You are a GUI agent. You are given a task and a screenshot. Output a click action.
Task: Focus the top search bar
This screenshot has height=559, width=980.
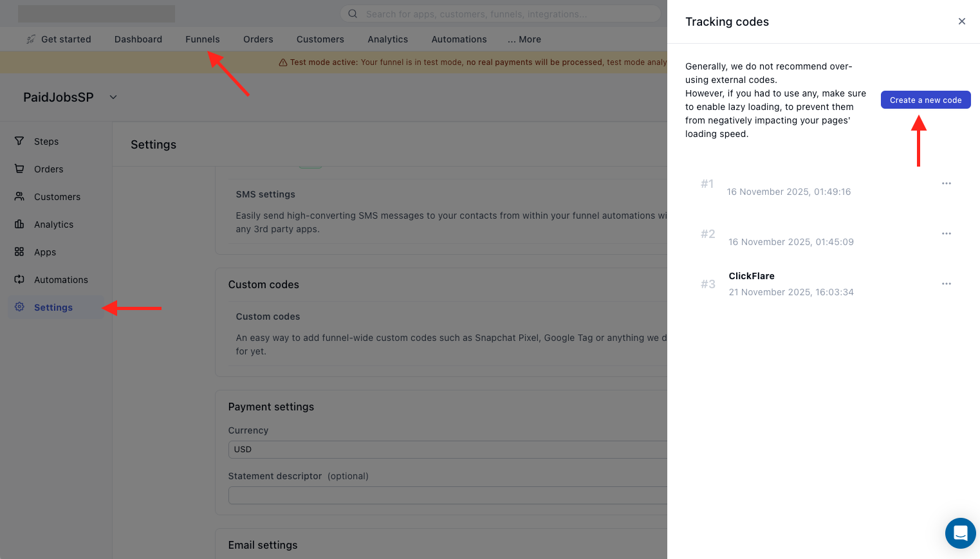499,14
